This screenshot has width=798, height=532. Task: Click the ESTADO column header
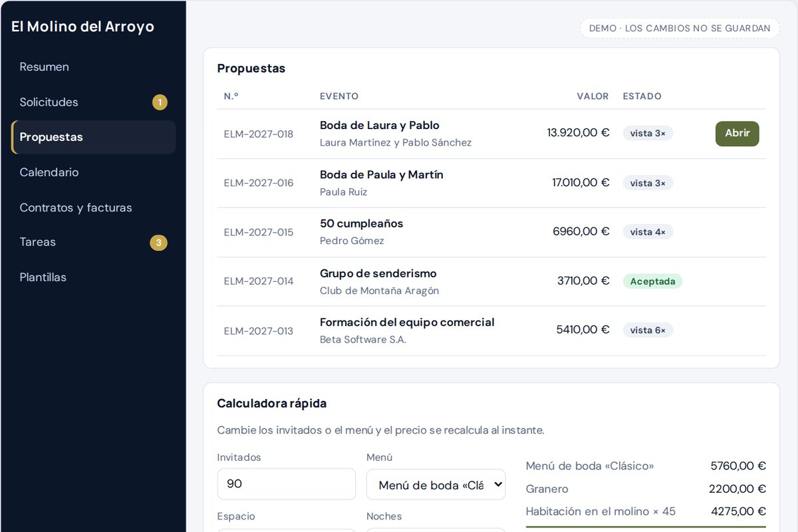642,96
